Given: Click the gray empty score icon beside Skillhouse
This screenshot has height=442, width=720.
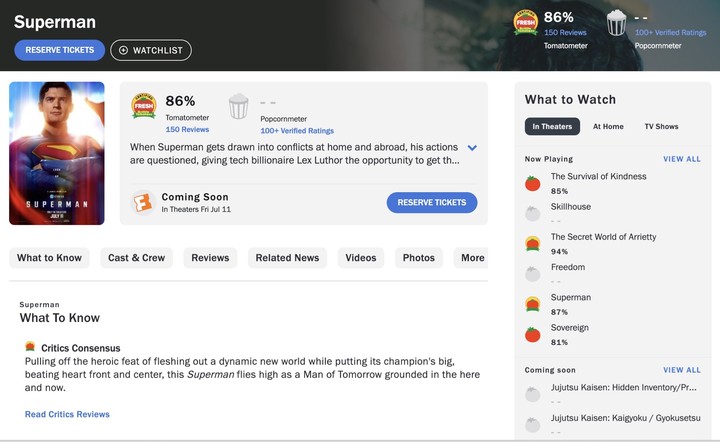Looking at the screenshot, I should point(533,213).
